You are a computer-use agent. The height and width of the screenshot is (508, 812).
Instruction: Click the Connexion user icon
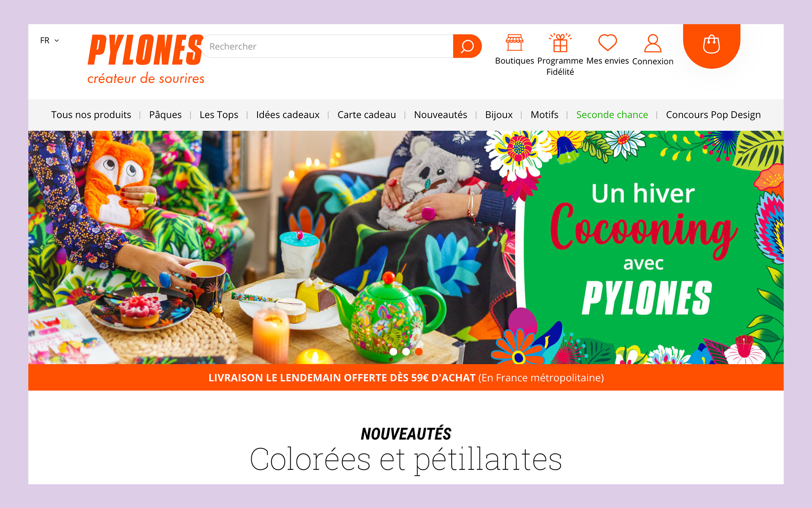click(653, 43)
